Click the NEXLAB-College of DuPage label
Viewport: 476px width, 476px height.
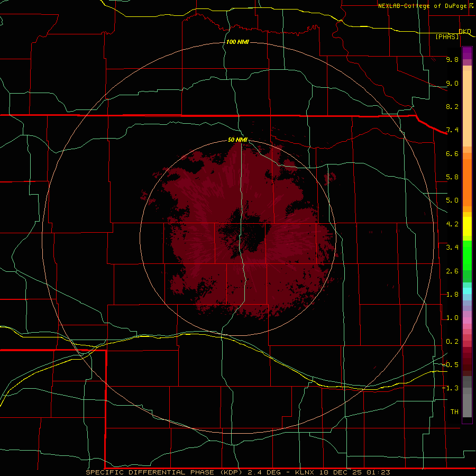[x=422, y=6]
